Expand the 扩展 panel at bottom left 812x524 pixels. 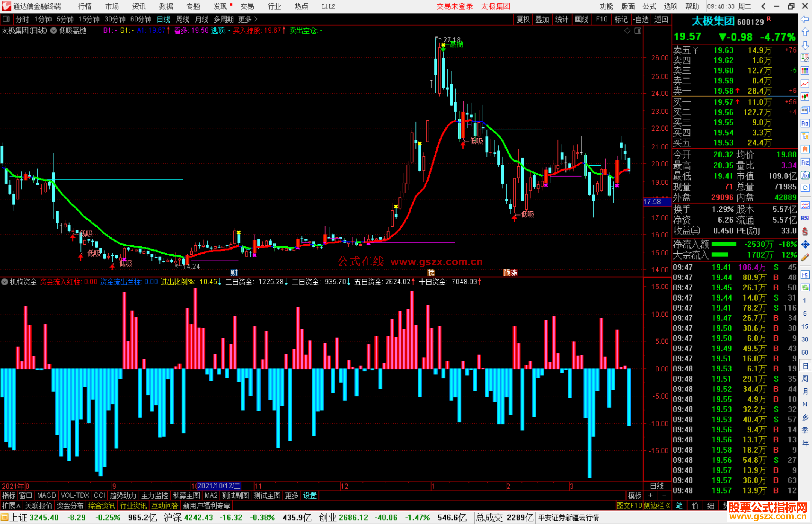11,506
